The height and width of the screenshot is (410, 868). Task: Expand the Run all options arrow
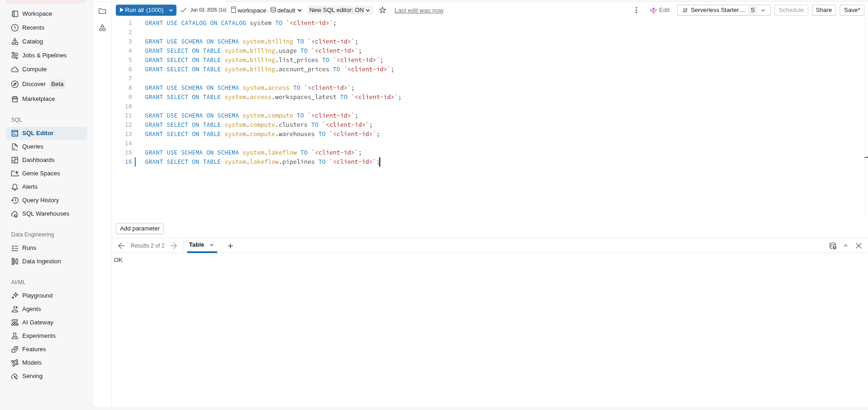(x=171, y=10)
